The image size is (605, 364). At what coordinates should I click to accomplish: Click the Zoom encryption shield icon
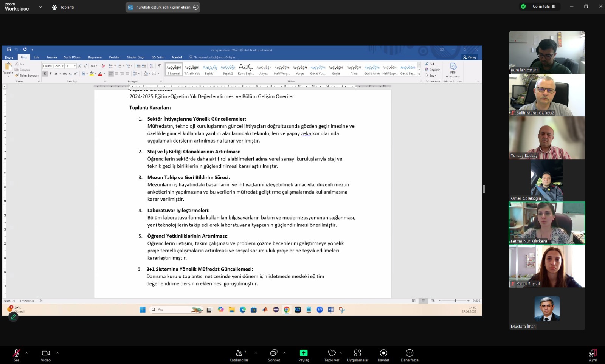(x=523, y=6)
